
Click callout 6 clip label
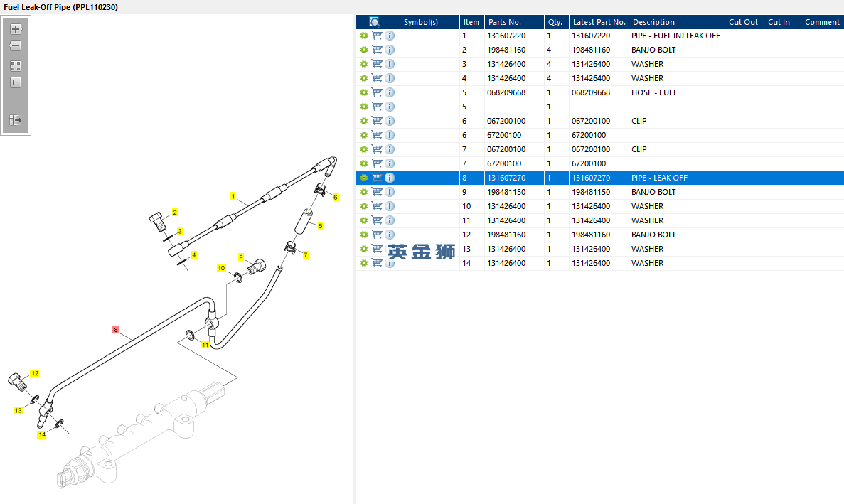(336, 198)
